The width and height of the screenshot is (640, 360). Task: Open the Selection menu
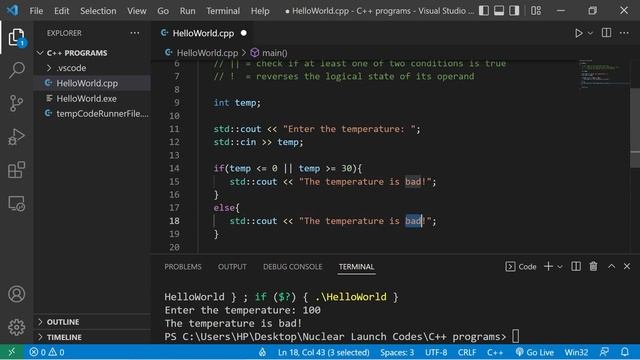point(98,11)
